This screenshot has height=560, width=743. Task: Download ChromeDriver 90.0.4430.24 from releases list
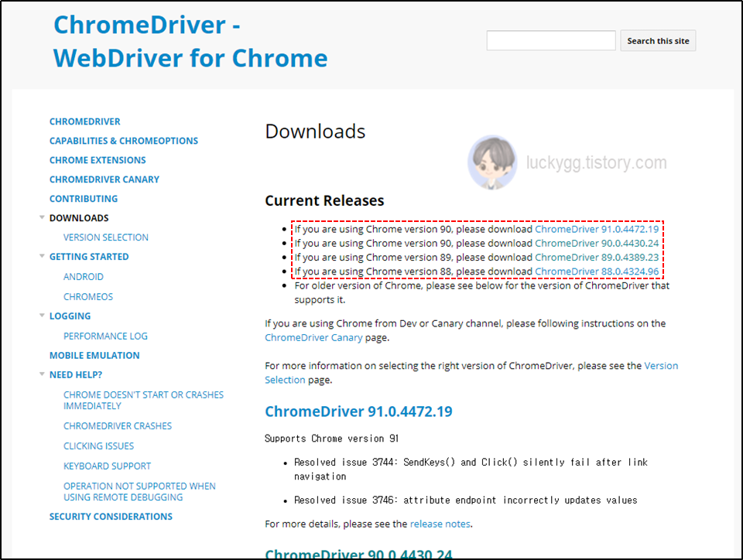597,244
